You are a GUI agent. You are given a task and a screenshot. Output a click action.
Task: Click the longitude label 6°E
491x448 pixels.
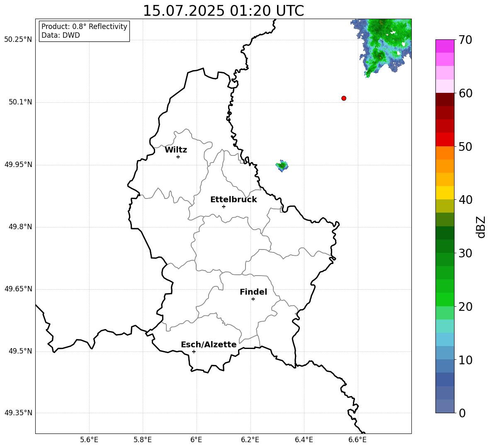196,440
